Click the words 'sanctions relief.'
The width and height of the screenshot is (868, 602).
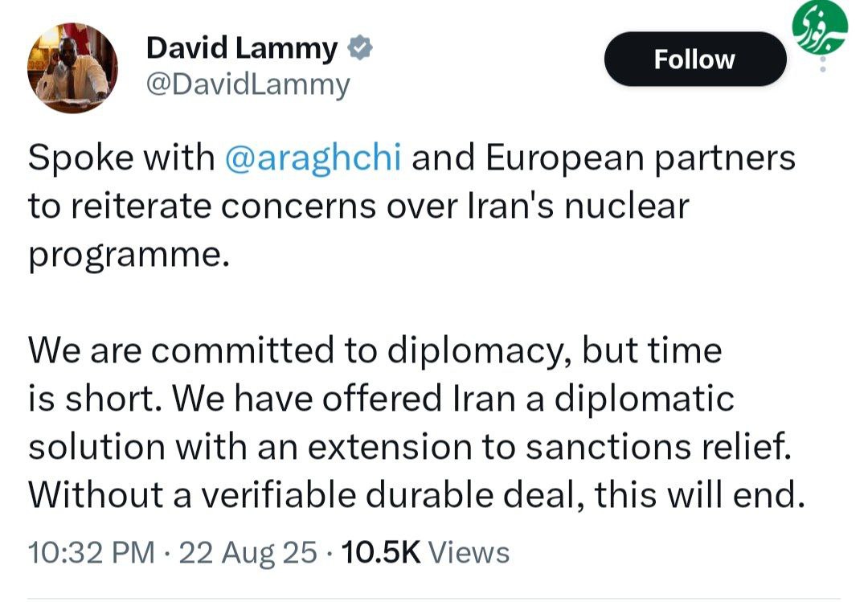[659, 446]
